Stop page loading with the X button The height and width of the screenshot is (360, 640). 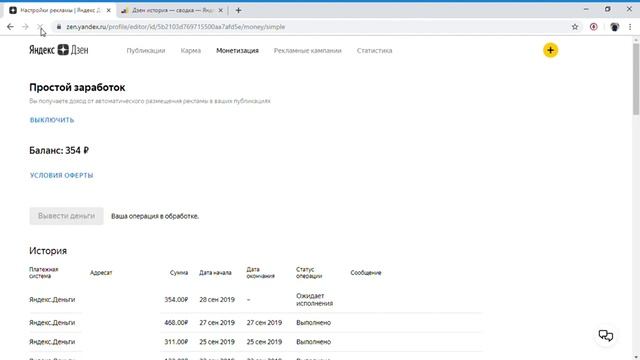pyautogui.click(x=40, y=27)
